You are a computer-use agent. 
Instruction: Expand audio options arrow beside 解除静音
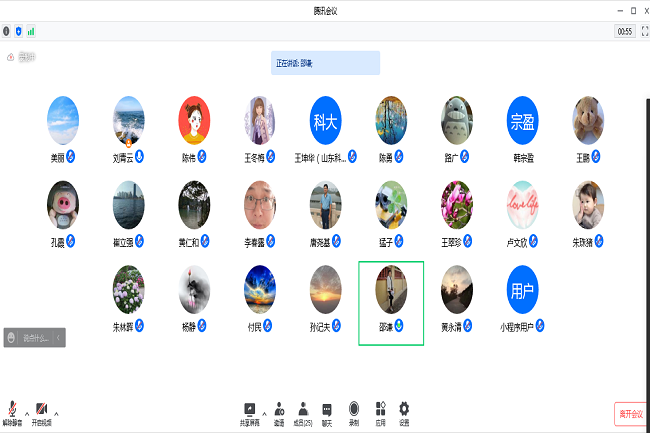28,412
